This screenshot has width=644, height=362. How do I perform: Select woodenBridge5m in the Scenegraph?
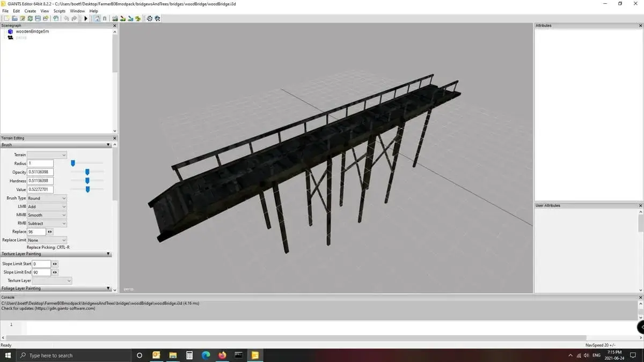[x=32, y=31]
